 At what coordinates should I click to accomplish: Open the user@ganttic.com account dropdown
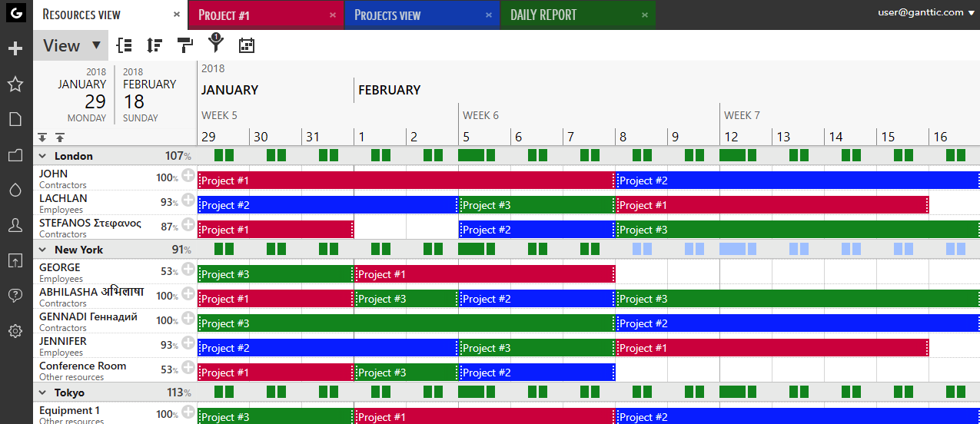pos(925,12)
